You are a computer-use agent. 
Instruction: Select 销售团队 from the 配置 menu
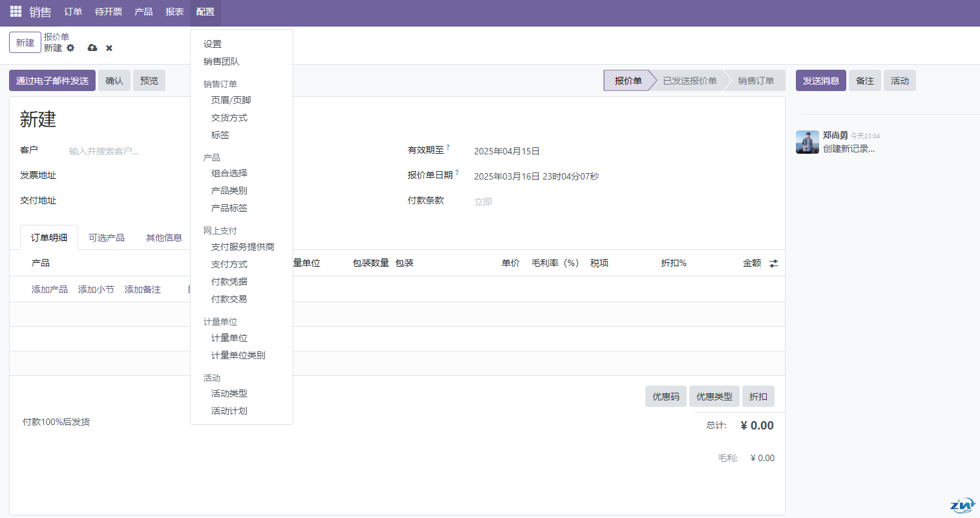pyautogui.click(x=222, y=61)
